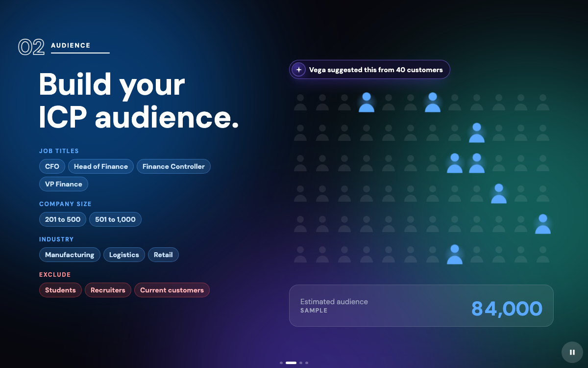Select the highlighted person icon in the grid's last column
Screen dimensions: 588x368
[543, 224]
